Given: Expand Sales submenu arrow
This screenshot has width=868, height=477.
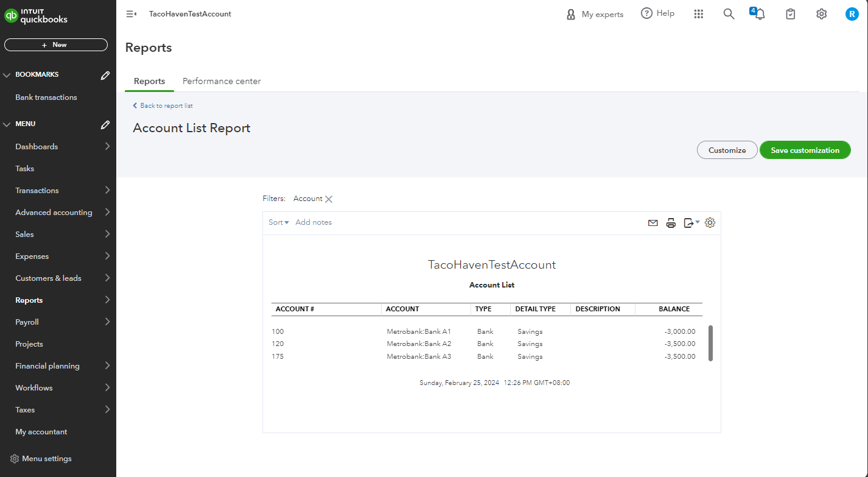Looking at the screenshot, I should point(107,234).
